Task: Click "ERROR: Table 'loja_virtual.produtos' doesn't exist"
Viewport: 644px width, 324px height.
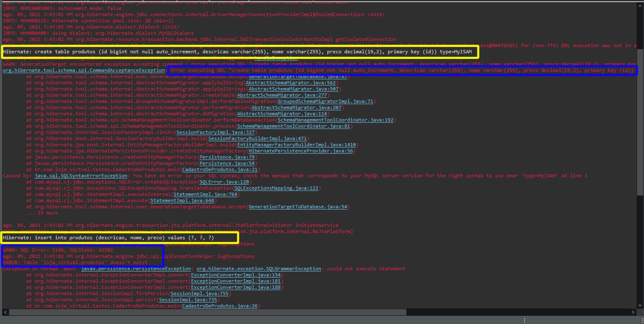Action: [x=75, y=263]
